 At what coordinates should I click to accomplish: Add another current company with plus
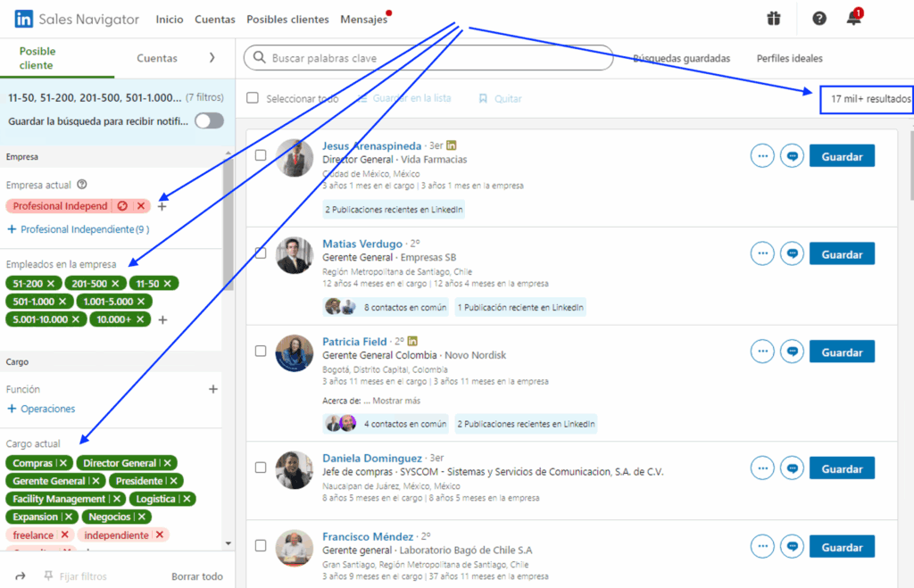coord(162,206)
